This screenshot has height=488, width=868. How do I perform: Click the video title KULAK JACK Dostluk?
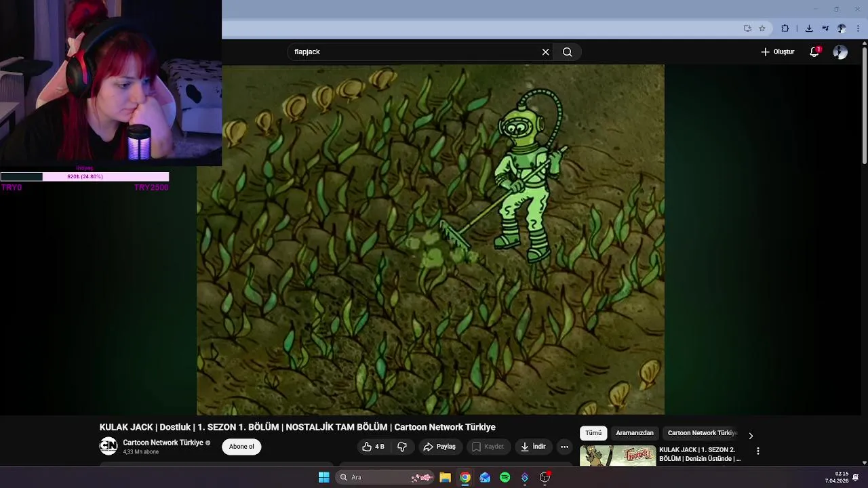click(298, 427)
